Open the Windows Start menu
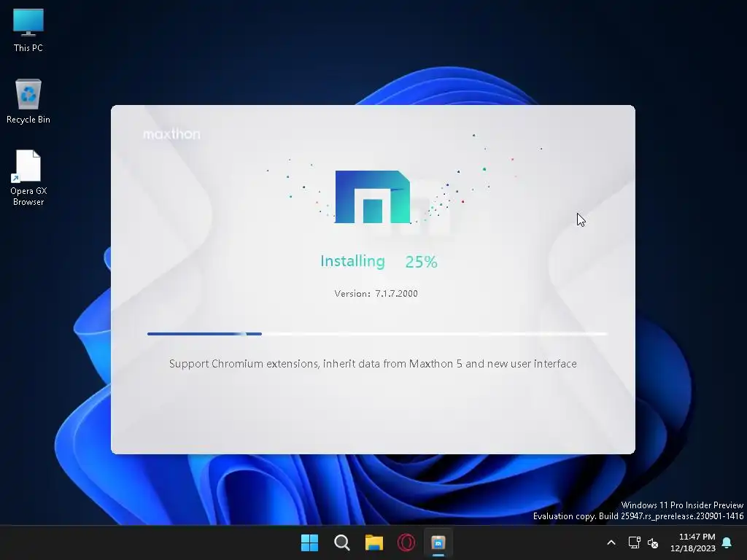The width and height of the screenshot is (747, 560). pos(309,542)
